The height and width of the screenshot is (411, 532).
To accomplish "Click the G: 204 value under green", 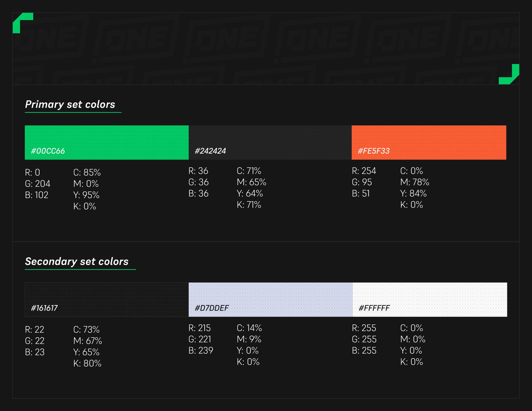I will (38, 184).
